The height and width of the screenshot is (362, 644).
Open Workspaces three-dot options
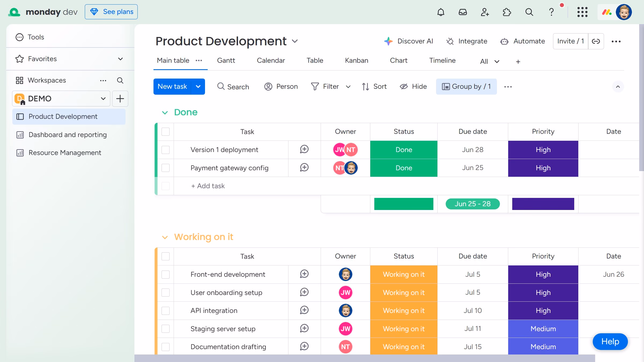pyautogui.click(x=103, y=80)
